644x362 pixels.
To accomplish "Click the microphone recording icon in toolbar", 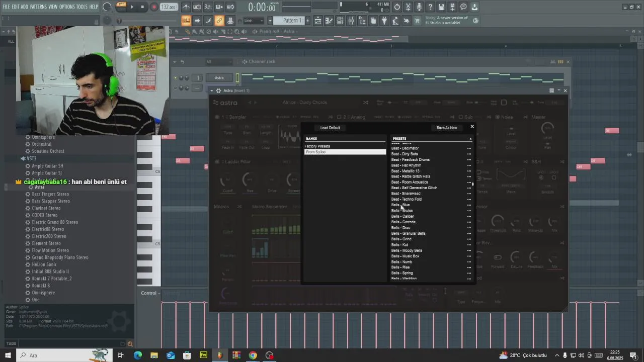I will [419, 7].
